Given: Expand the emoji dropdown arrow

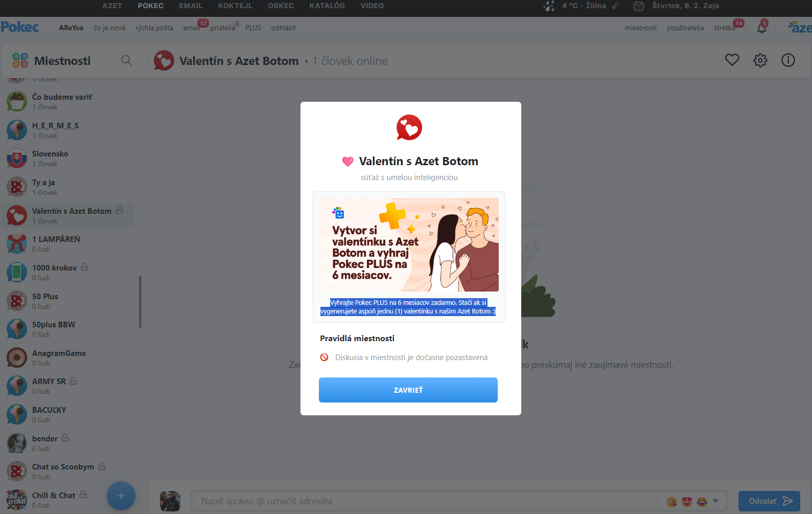Looking at the screenshot, I should [715, 501].
